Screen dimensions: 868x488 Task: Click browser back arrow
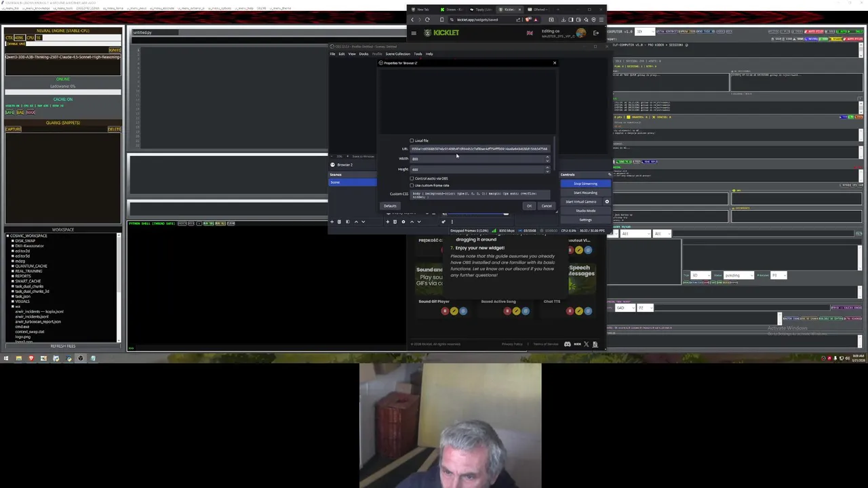pyautogui.click(x=412, y=20)
